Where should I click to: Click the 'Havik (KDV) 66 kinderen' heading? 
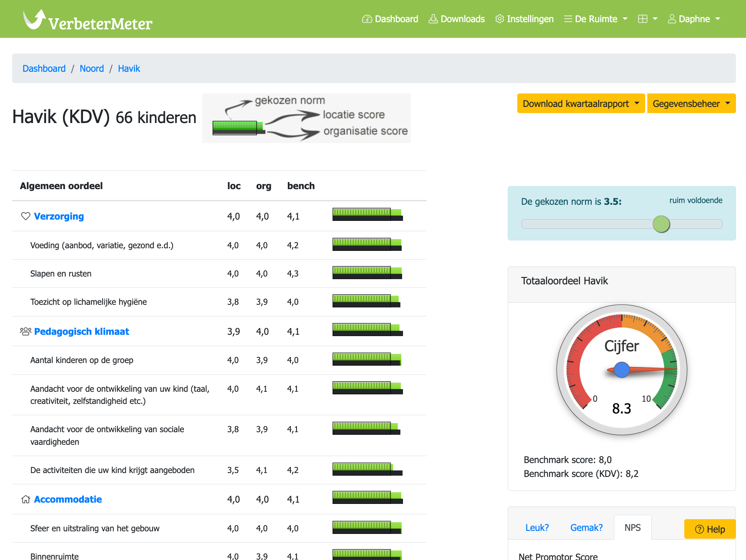click(x=104, y=117)
